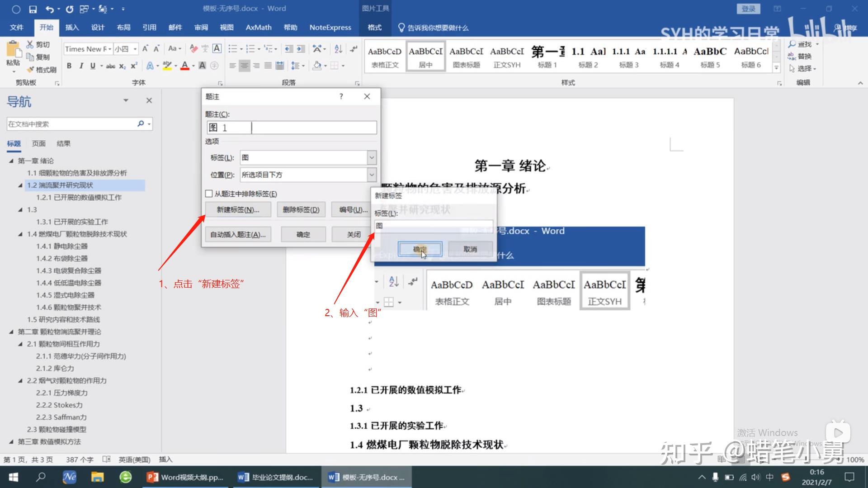
Task: Toggle Bold formatting
Action: pyautogui.click(x=69, y=66)
